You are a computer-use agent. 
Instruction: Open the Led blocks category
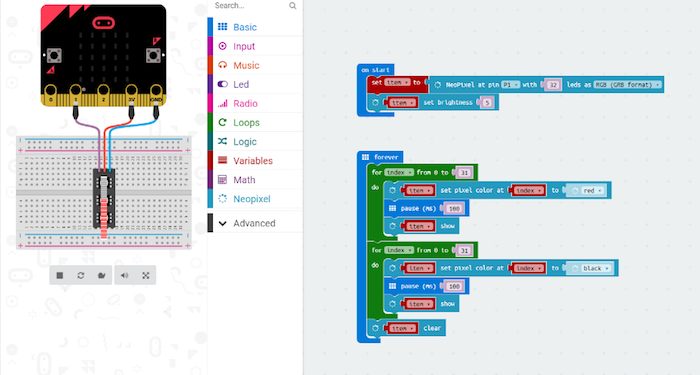(255, 84)
